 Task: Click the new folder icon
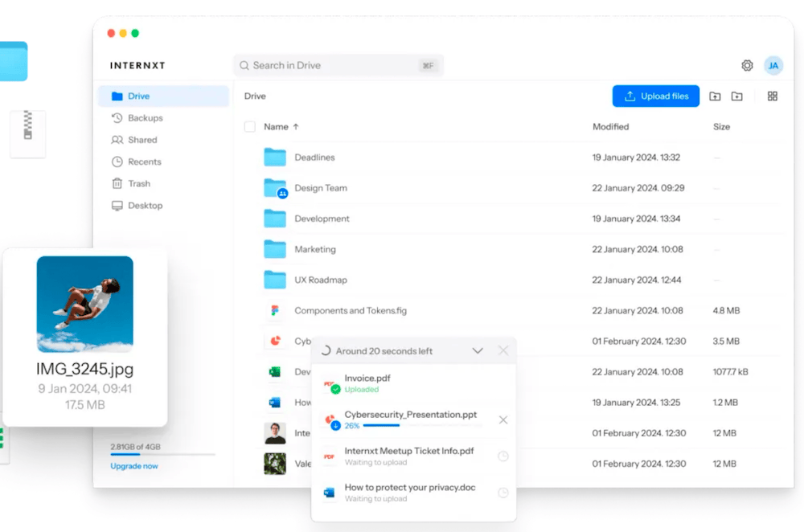736,96
